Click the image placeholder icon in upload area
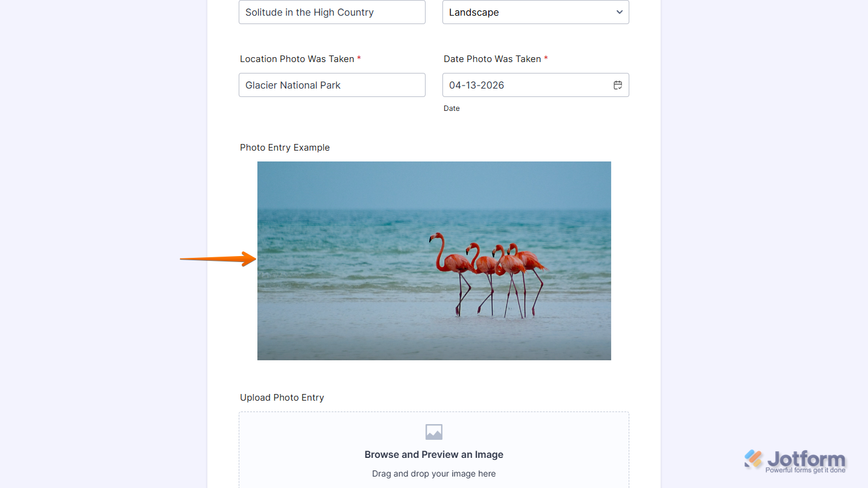868x488 pixels. pos(433,432)
